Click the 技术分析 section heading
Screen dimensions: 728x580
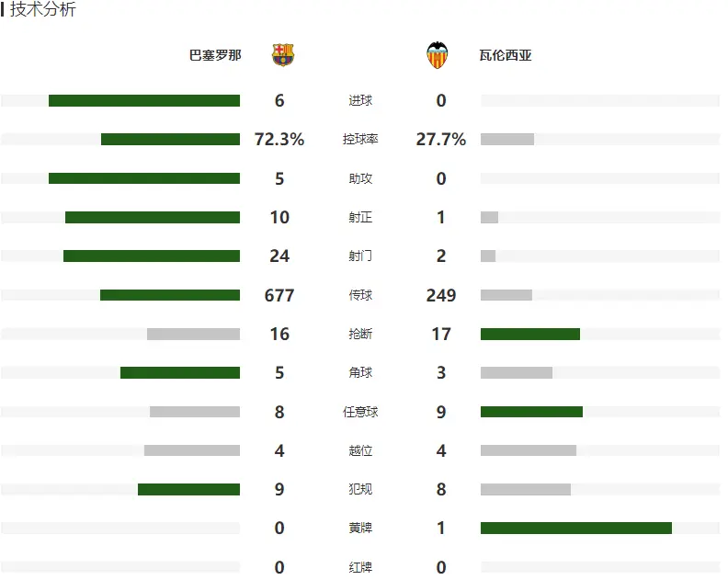(43, 10)
